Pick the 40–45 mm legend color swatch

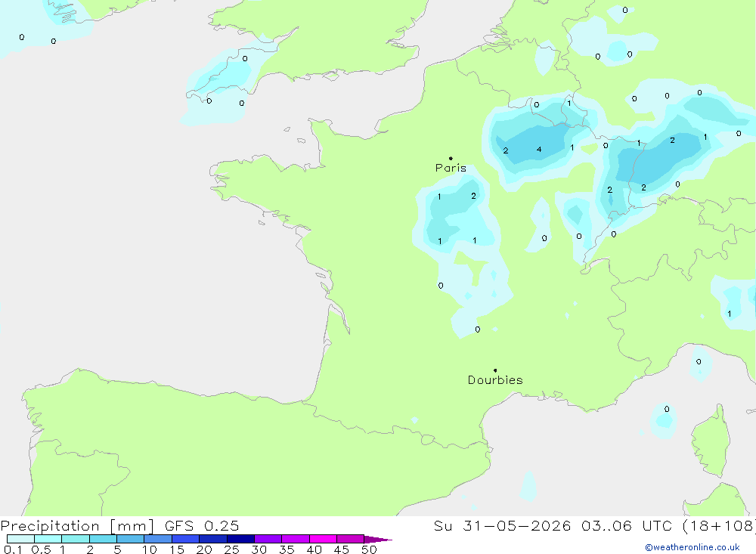pos(323,539)
